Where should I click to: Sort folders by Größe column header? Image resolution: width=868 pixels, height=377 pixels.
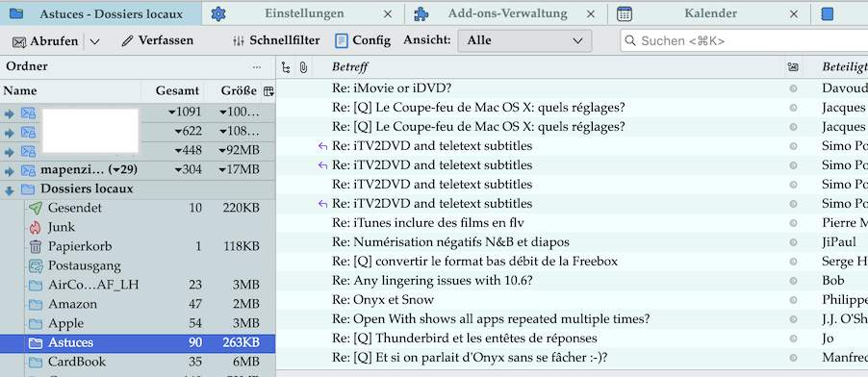[x=233, y=90]
